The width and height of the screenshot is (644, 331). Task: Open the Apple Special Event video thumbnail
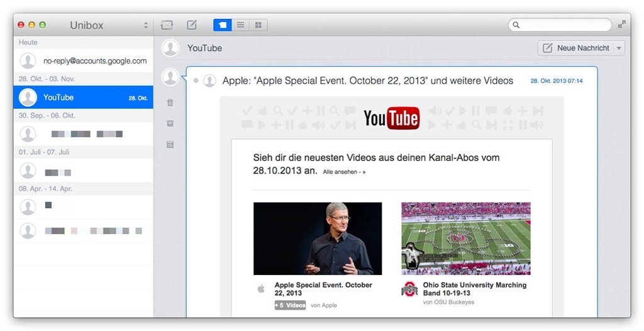[x=318, y=238]
